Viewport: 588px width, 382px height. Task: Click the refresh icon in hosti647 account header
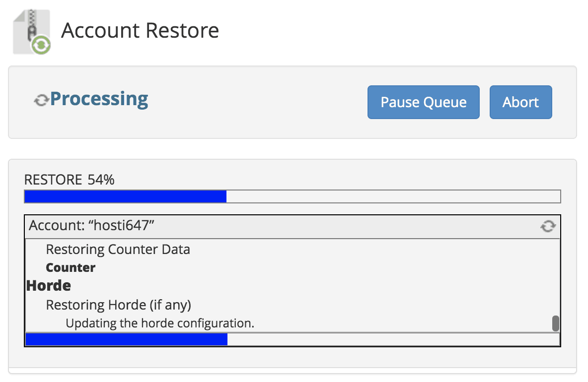coord(548,227)
